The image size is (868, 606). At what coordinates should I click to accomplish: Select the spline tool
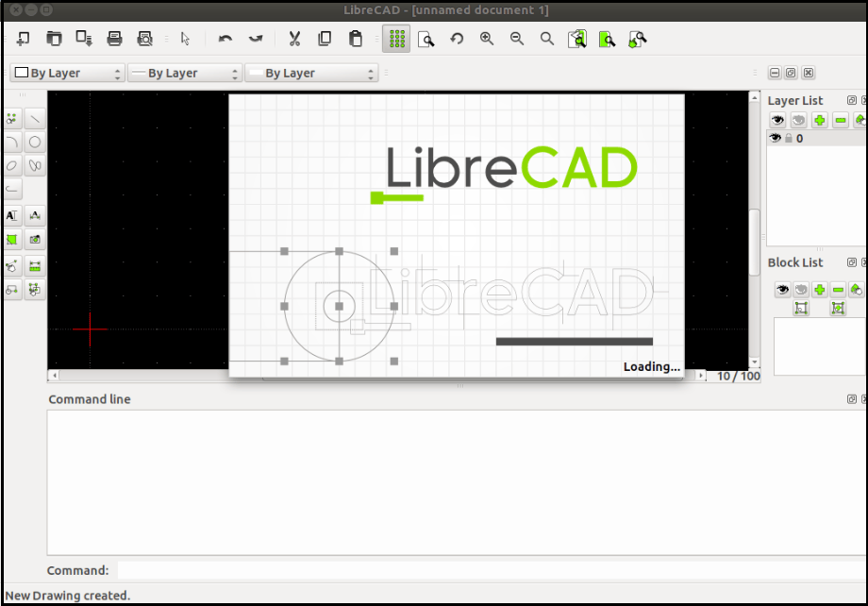tap(35, 165)
